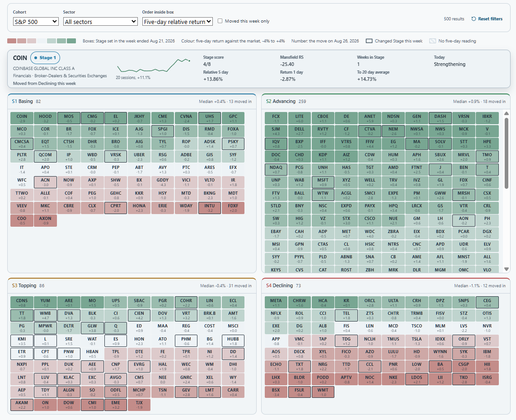516x420 pixels.
Task: Select the ACN tile in Basing
Action: pos(46,182)
